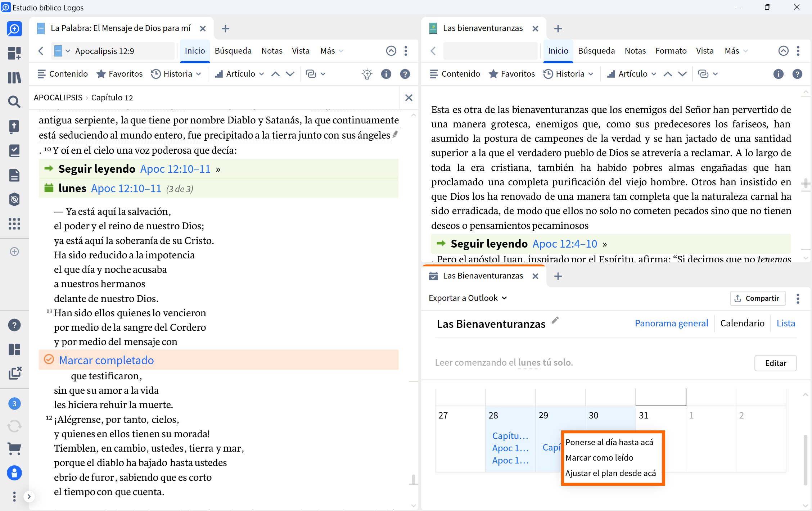Click the empty reference box in right panel

(x=490, y=51)
